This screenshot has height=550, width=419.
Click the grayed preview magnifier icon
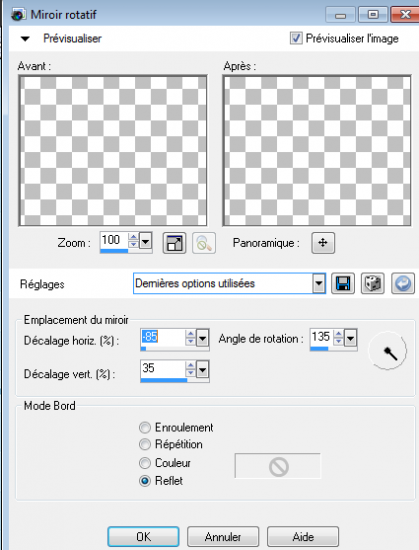(204, 243)
